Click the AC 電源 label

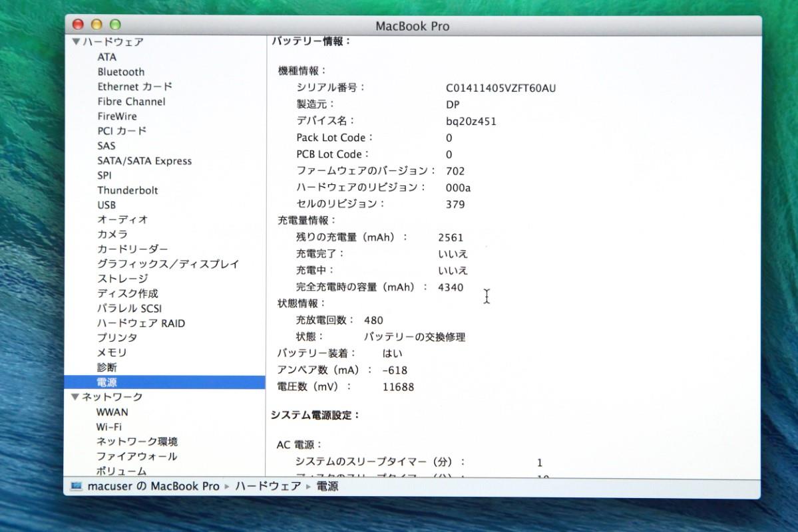click(299, 445)
